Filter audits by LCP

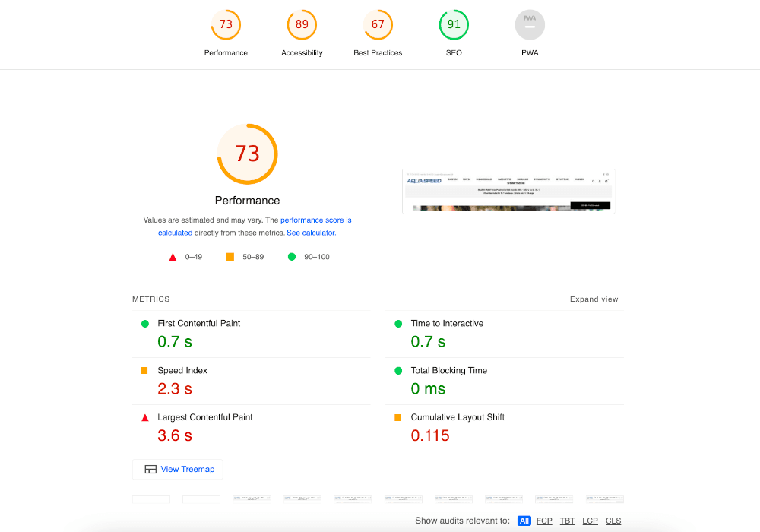[590, 521]
